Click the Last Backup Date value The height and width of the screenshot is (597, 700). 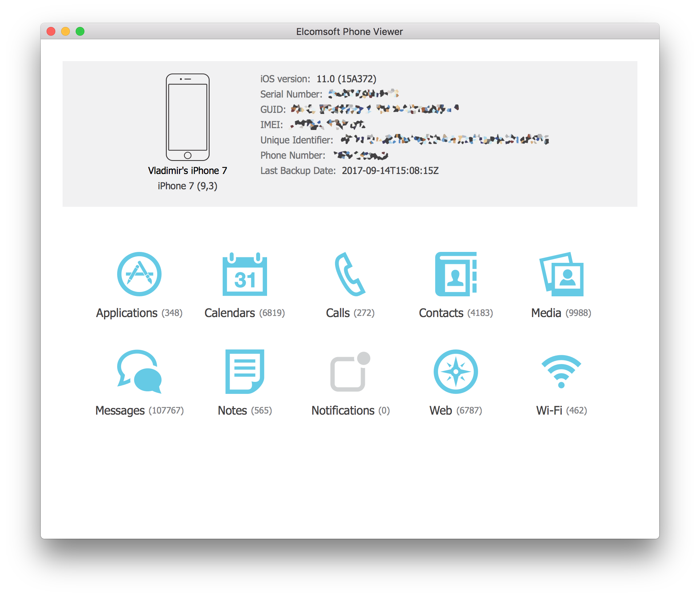tap(390, 171)
